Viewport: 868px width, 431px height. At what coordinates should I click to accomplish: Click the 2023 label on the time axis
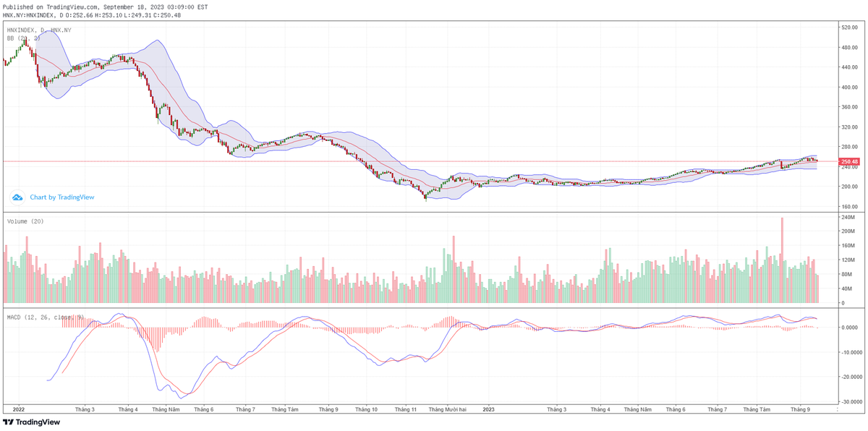pos(488,409)
